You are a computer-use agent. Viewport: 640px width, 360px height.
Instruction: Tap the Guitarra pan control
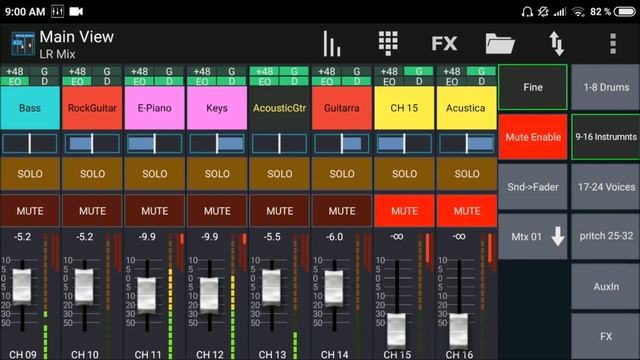[342, 144]
